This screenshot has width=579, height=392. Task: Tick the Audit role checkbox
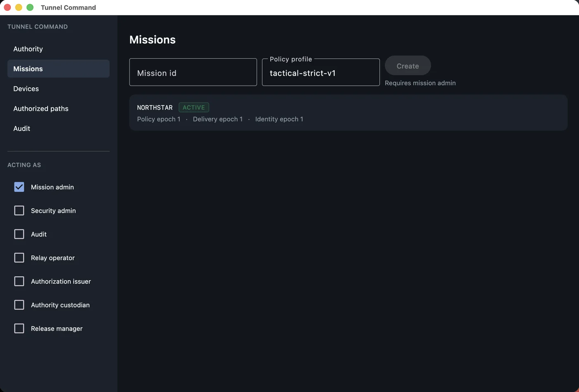point(19,234)
